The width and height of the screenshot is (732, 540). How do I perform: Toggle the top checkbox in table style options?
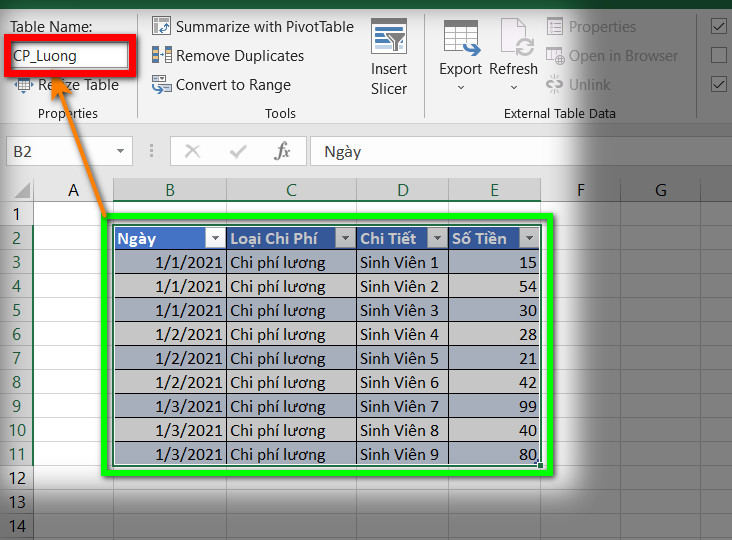[718, 26]
